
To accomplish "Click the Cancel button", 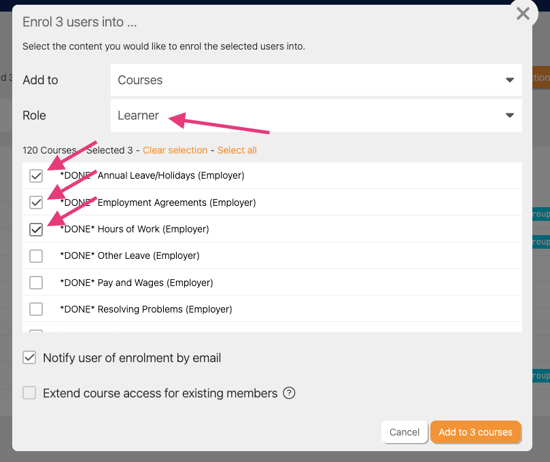I will [404, 432].
